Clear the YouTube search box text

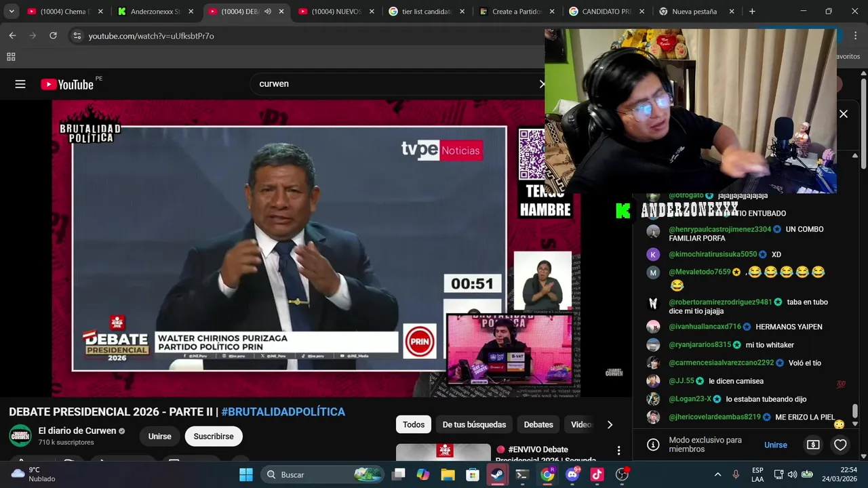click(542, 84)
